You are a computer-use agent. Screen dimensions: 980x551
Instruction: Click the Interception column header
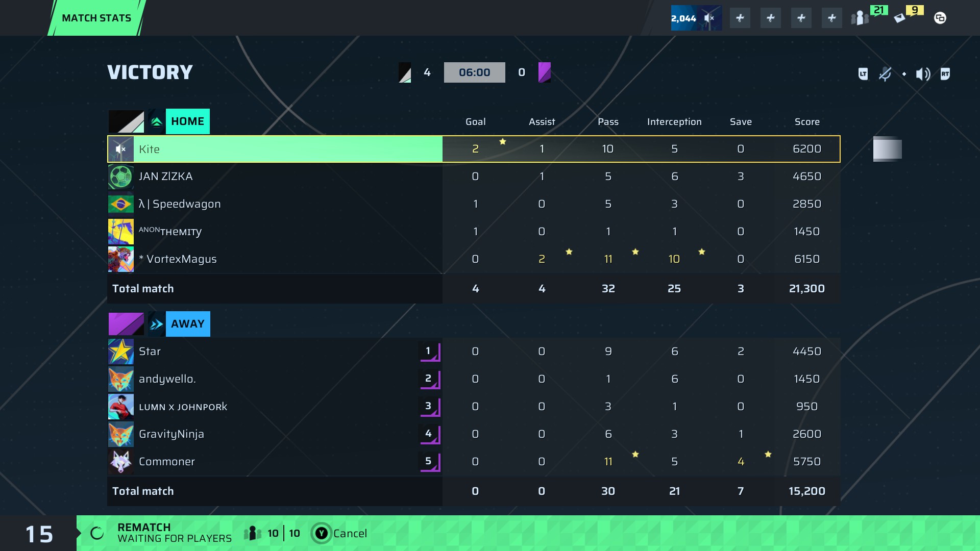click(x=674, y=122)
